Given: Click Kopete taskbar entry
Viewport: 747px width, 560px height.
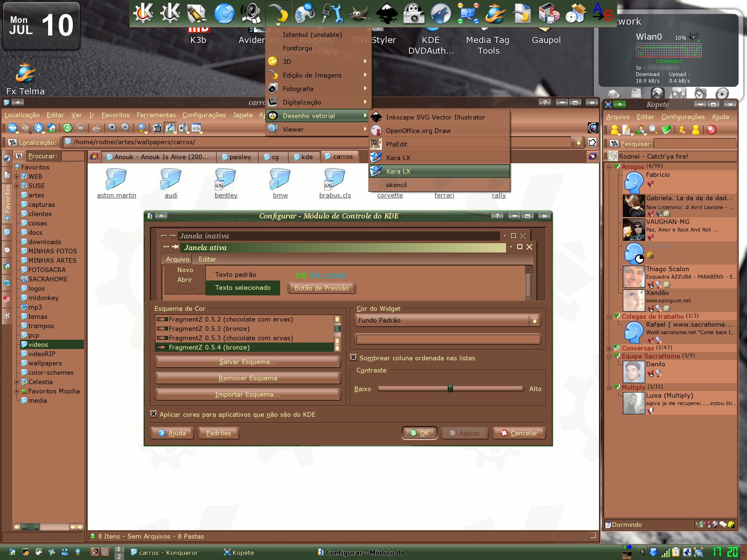Looking at the screenshot, I should [239, 553].
